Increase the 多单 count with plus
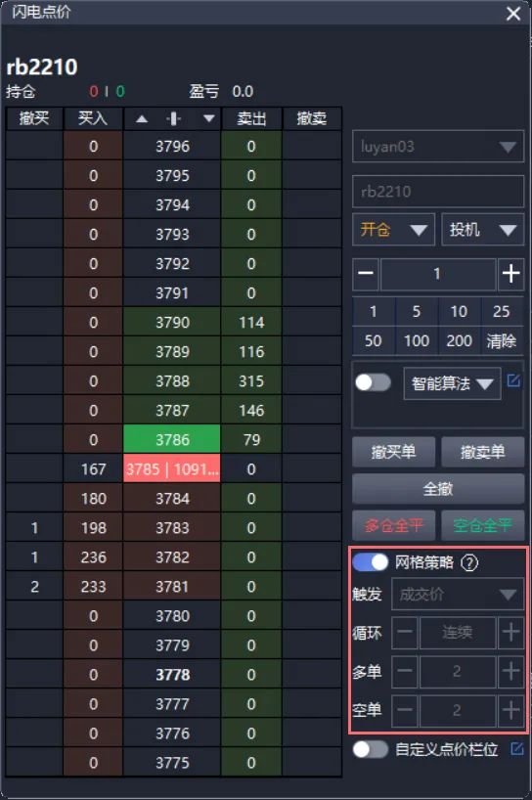 510,672
